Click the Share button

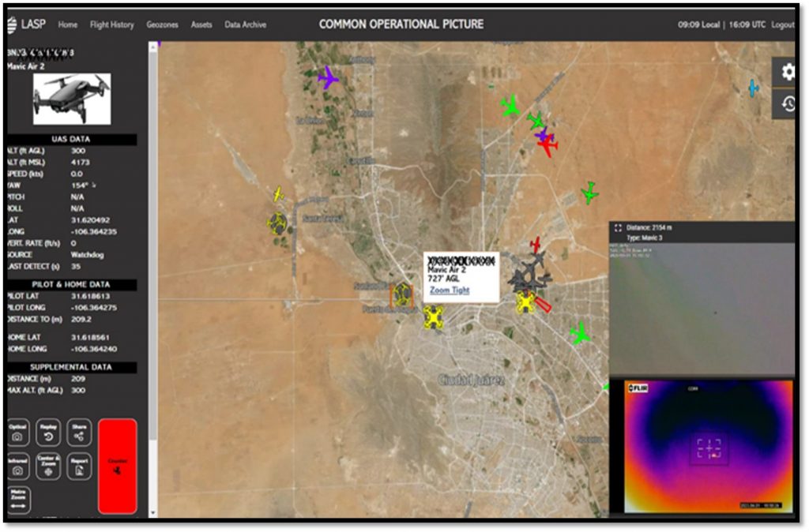(x=79, y=432)
